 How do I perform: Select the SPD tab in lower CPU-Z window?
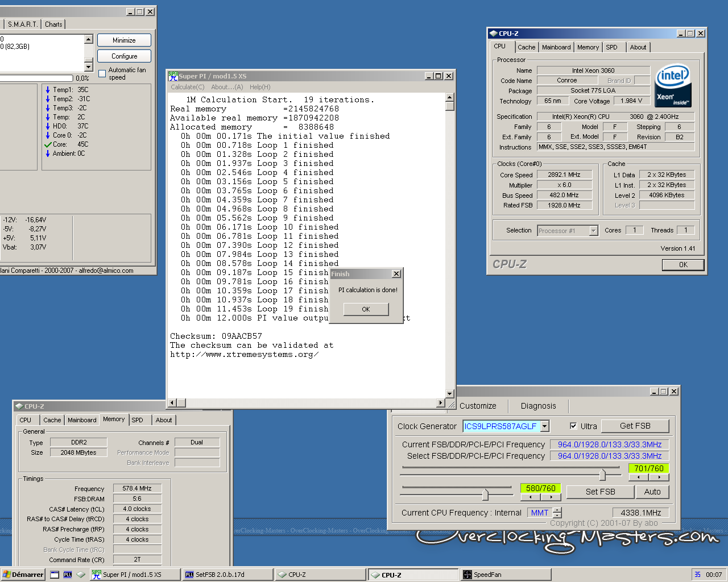[x=138, y=421]
